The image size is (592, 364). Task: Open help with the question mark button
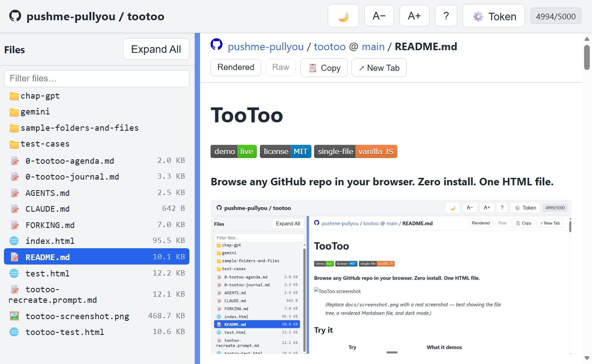(446, 16)
